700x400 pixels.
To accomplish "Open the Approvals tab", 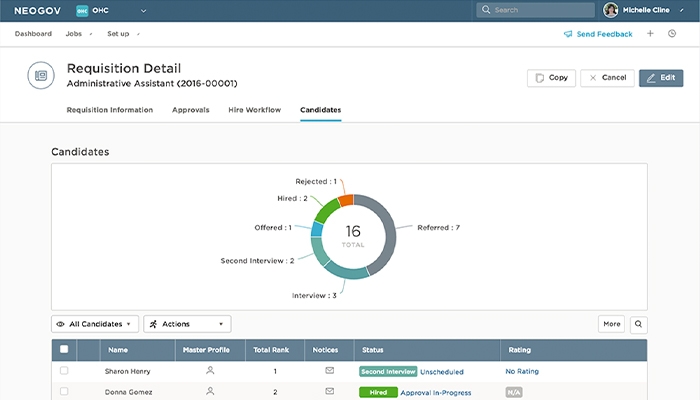I will point(190,110).
